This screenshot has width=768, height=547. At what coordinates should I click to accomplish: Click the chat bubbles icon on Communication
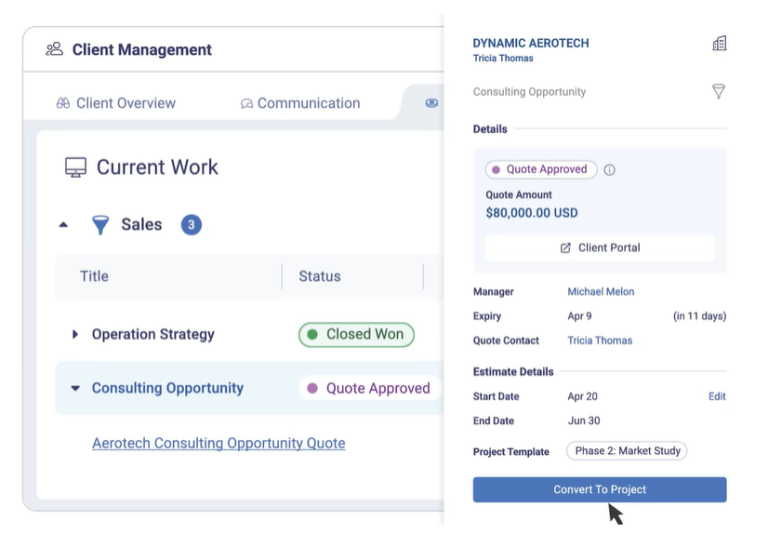point(246,103)
